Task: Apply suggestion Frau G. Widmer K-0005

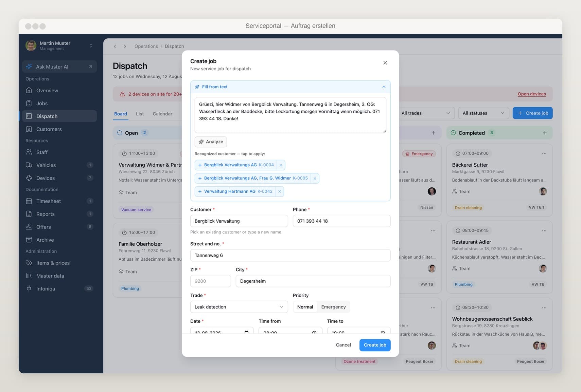Action: [253, 178]
